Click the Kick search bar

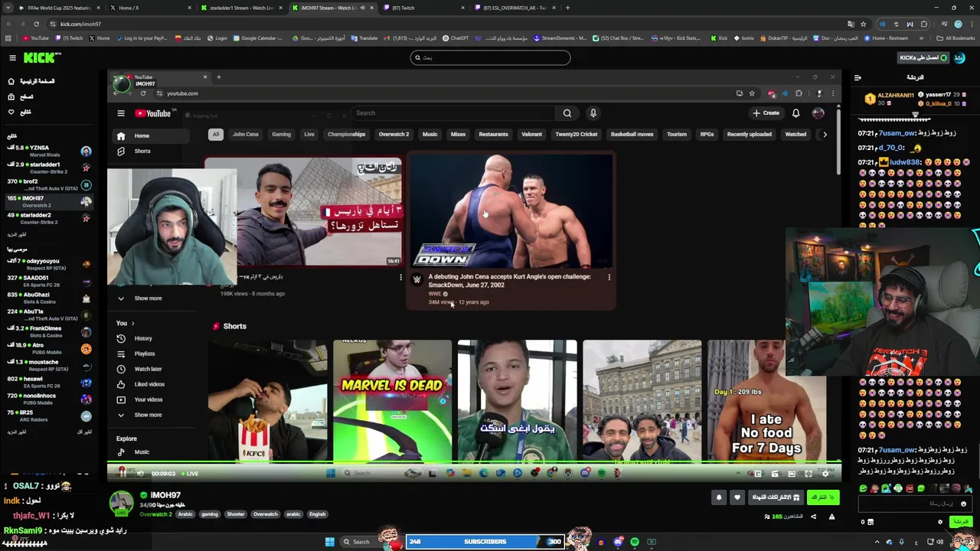pos(490,57)
